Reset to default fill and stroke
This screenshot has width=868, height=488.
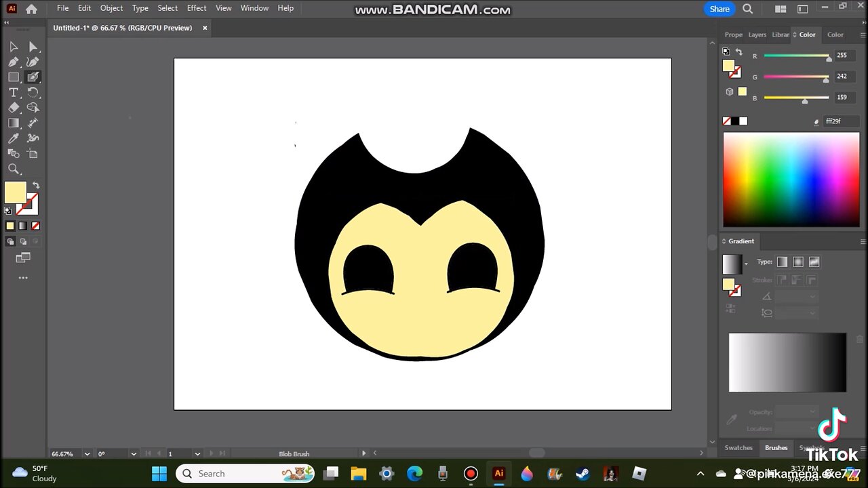(8, 211)
